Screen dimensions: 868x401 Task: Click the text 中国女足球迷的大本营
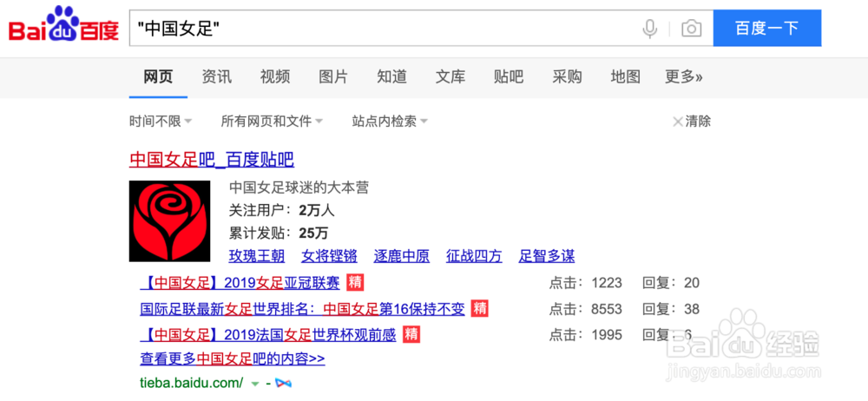pos(299,187)
